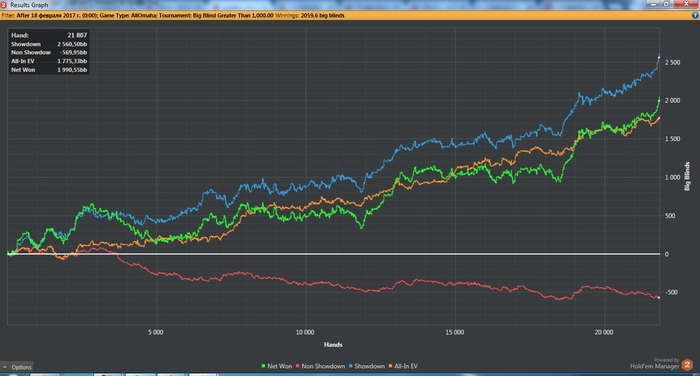
Task: Click the Results Graph window title icon
Action: tap(4, 5)
